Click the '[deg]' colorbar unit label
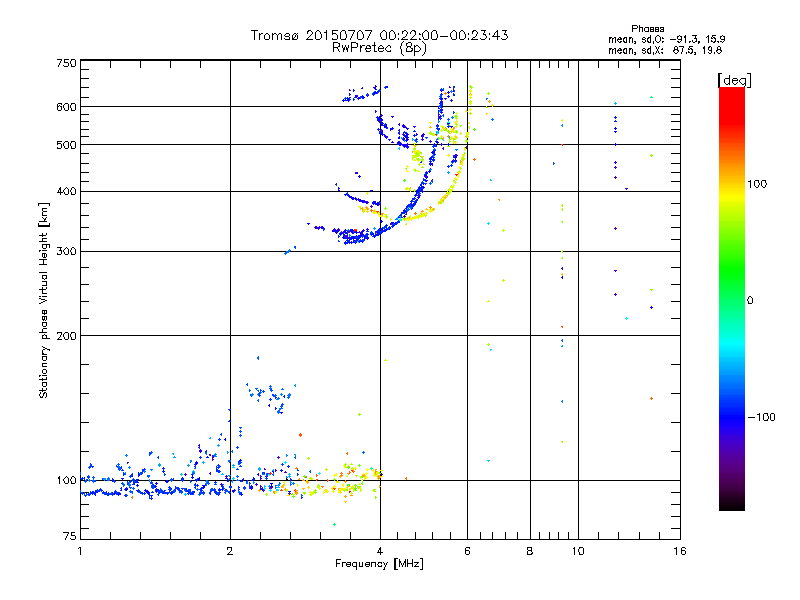 click(734, 80)
